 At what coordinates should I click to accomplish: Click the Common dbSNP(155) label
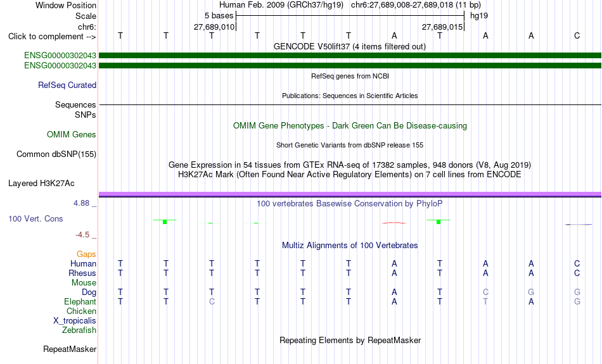coord(56,154)
